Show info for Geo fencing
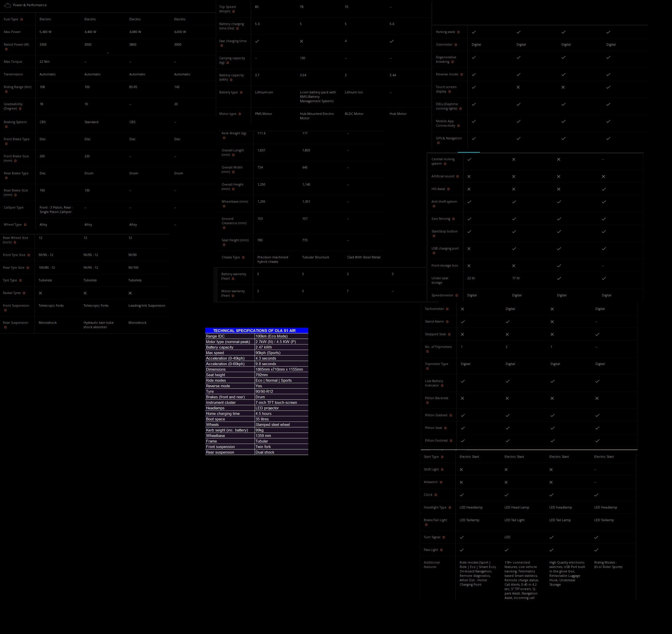The height and width of the screenshot is (634, 672). (x=453, y=219)
